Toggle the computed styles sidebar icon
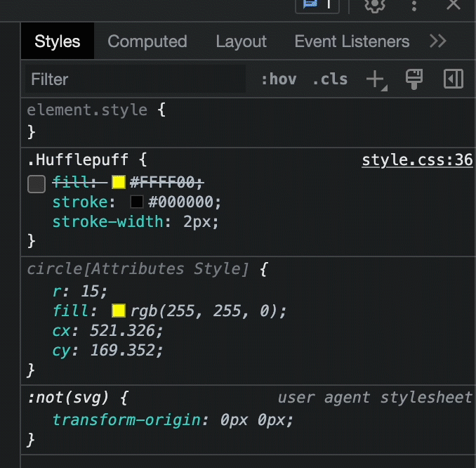The width and height of the screenshot is (476, 468). [454, 79]
